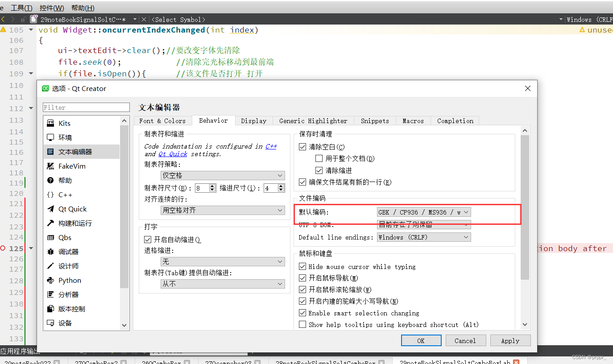The image size is (613, 364).
Task: Increase 制表符尺寸 spinner value
Action: click(x=212, y=186)
